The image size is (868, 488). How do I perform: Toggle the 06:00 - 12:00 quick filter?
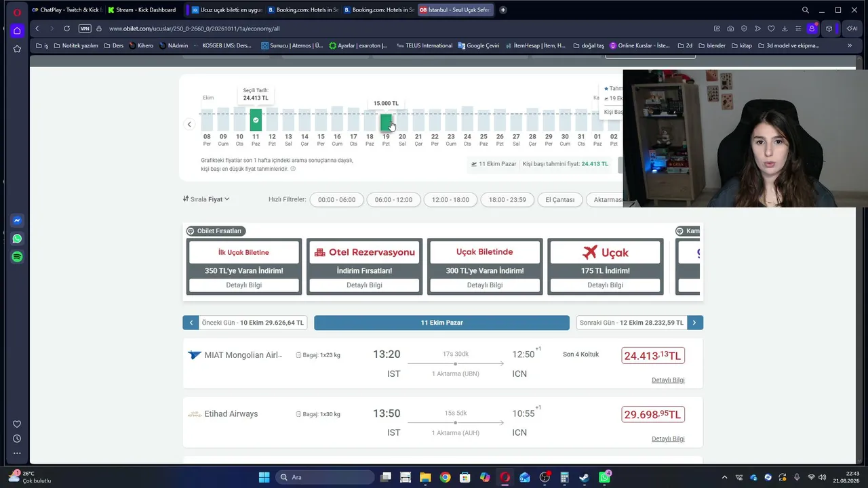click(x=393, y=200)
